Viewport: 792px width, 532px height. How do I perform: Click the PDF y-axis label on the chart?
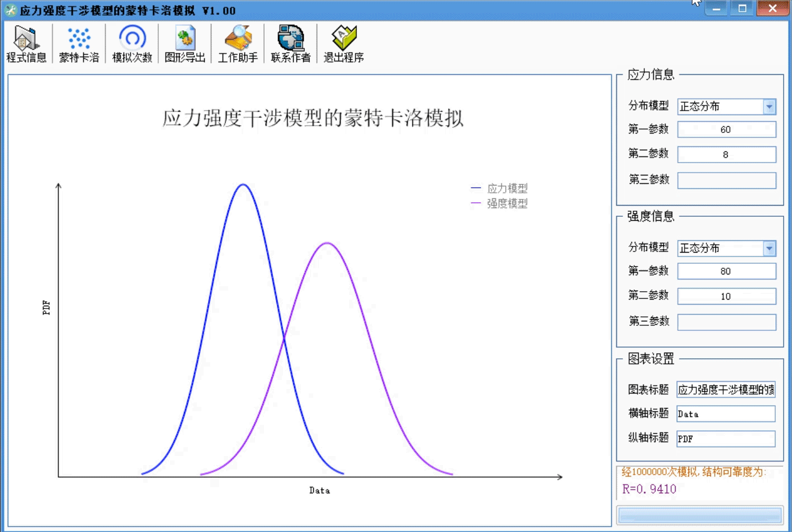tap(46, 308)
